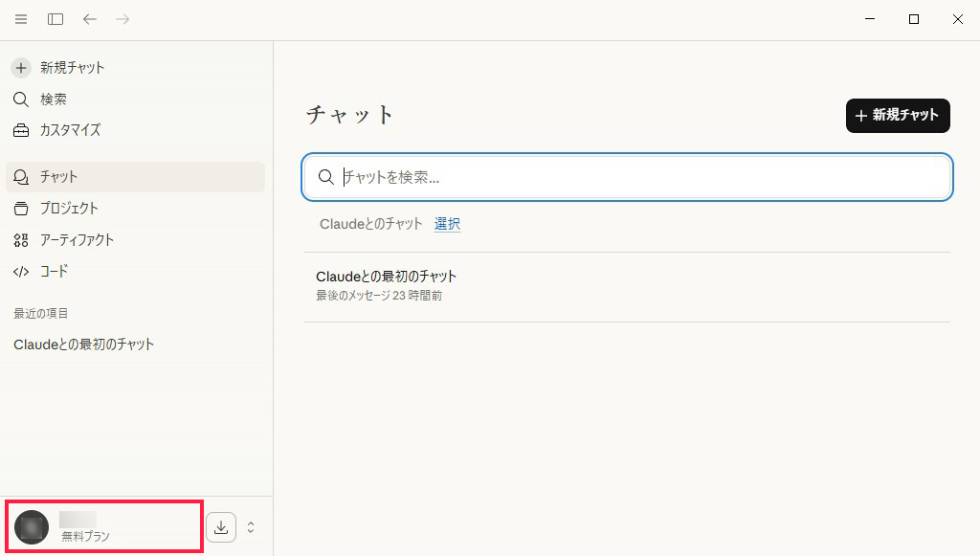Screen dimensions: 980x556
Task: Click the back navigation arrow
Action: [88, 18]
